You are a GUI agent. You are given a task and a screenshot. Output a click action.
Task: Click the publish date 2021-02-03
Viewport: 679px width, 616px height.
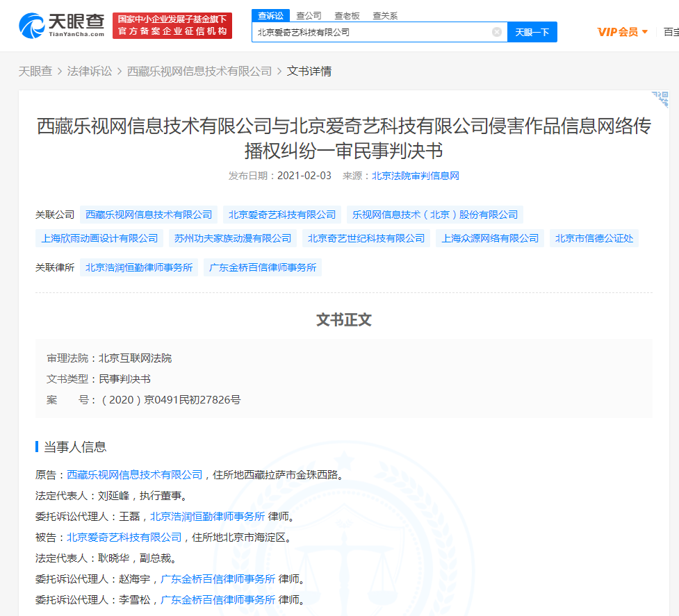click(x=304, y=176)
